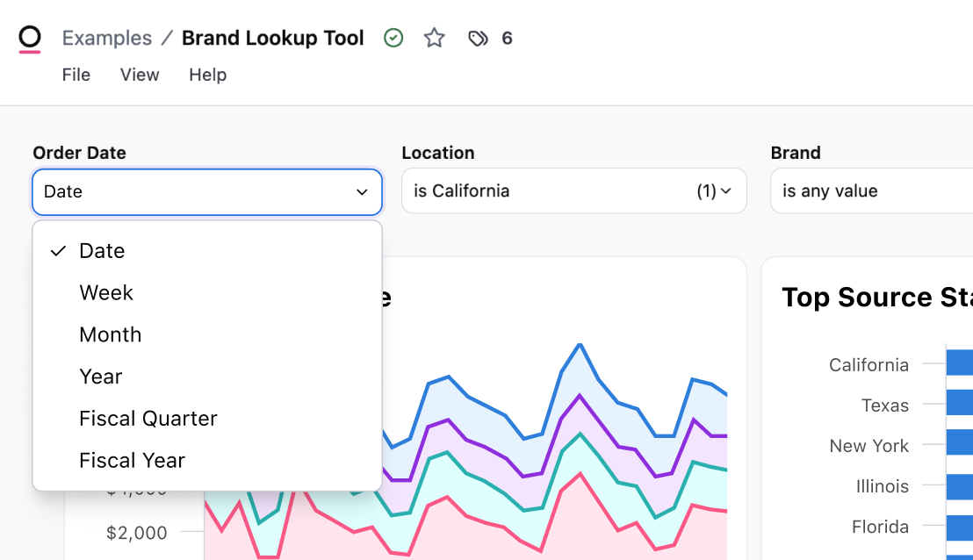Click the checkmark beside the Date option
Screen dimensions: 973x560
point(58,250)
